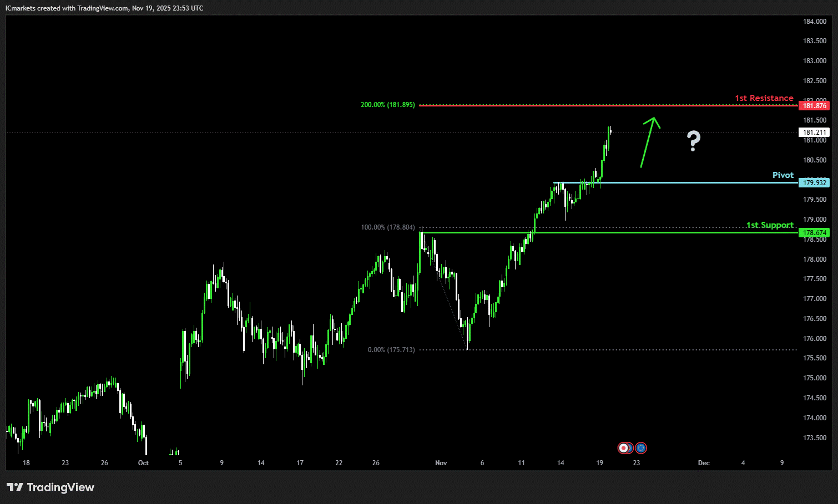Screen dimensions: 838x504
Task: Select the "Pivot" text label
Action: [783, 175]
